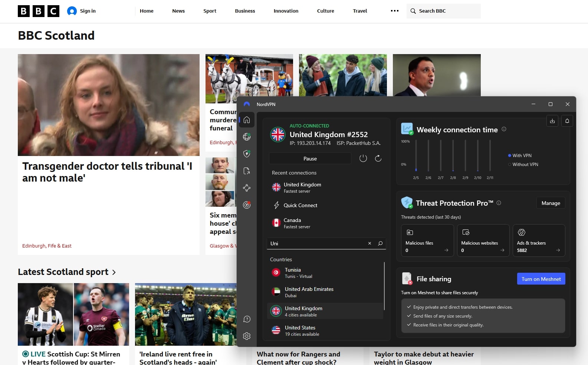588x365 pixels.
Task: Click the chevron next to Latest Scotland sport
Action: [x=114, y=272]
